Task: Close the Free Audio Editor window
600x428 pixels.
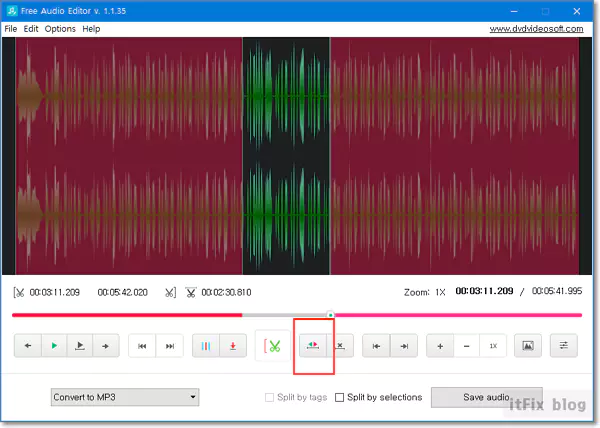Action: tap(577, 11)
